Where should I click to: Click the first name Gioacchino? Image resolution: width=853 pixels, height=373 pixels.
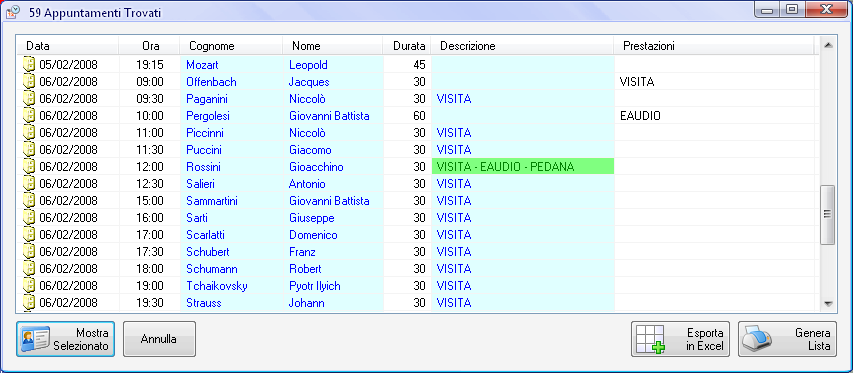[x=316, y=167]
